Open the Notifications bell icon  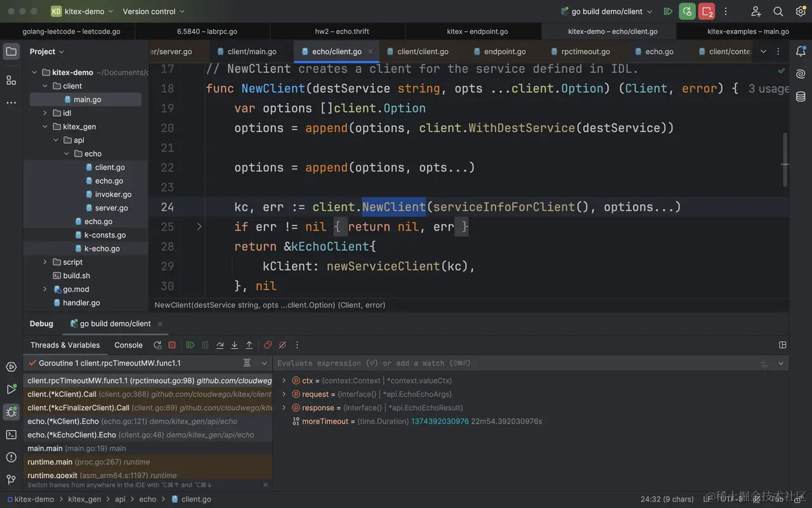(x=801, y=51)
